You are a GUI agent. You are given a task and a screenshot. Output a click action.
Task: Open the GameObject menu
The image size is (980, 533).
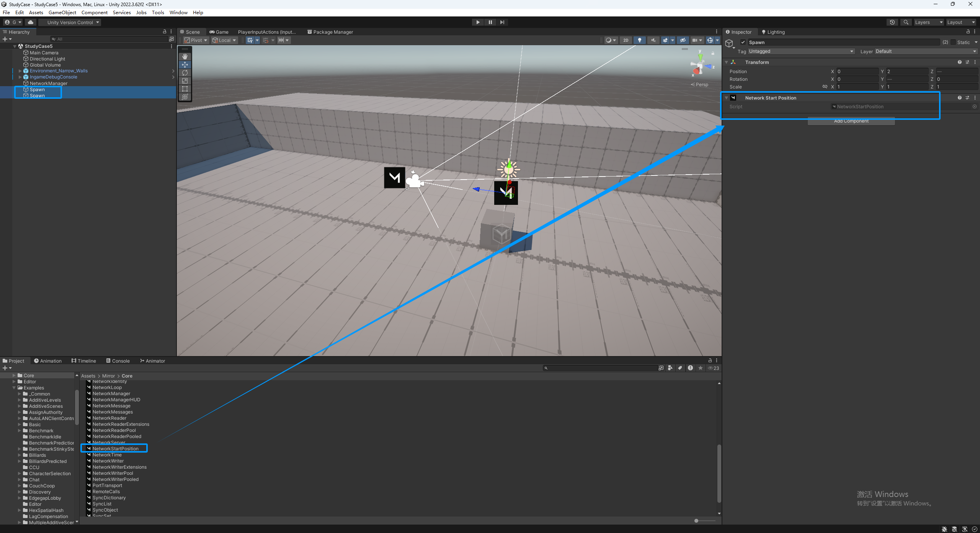click(x=62, y=12)
